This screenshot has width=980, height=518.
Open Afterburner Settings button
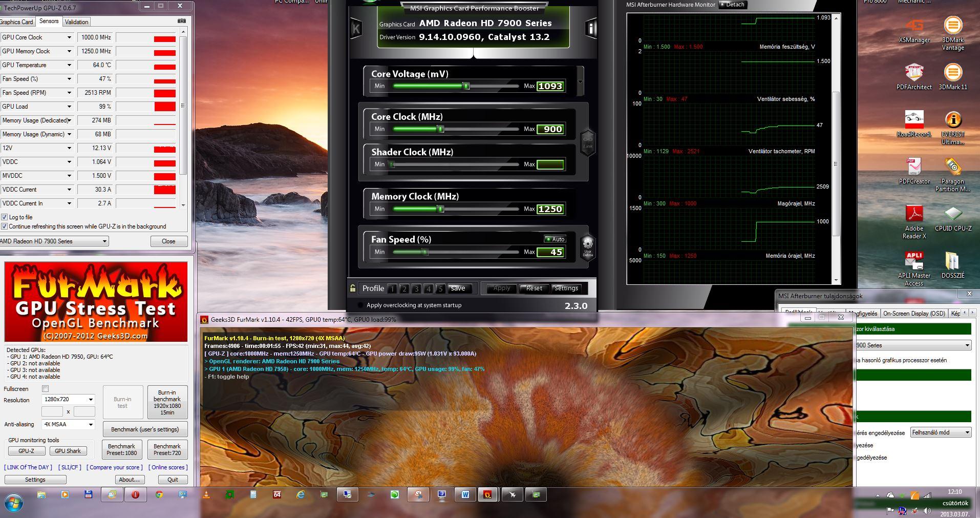pyautogui.click(x=566, y=288)
